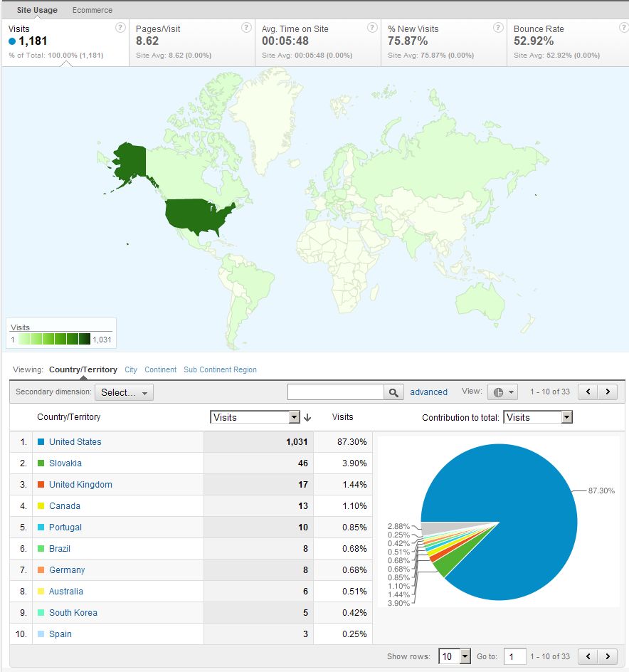The height and width of the screenshot is (672, 629).
Task: Open help icon for % New Visits
Action: click(498, 28)
